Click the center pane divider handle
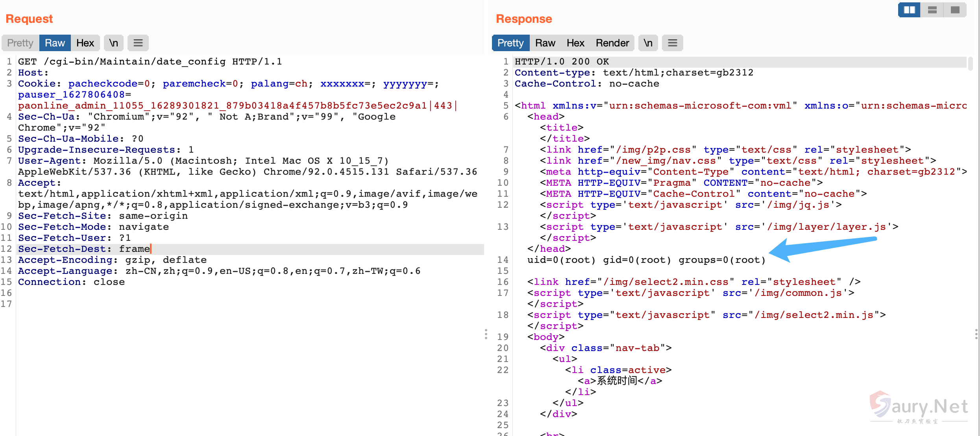The height and width of the screenshot is (436, 980). coord(486,334)
